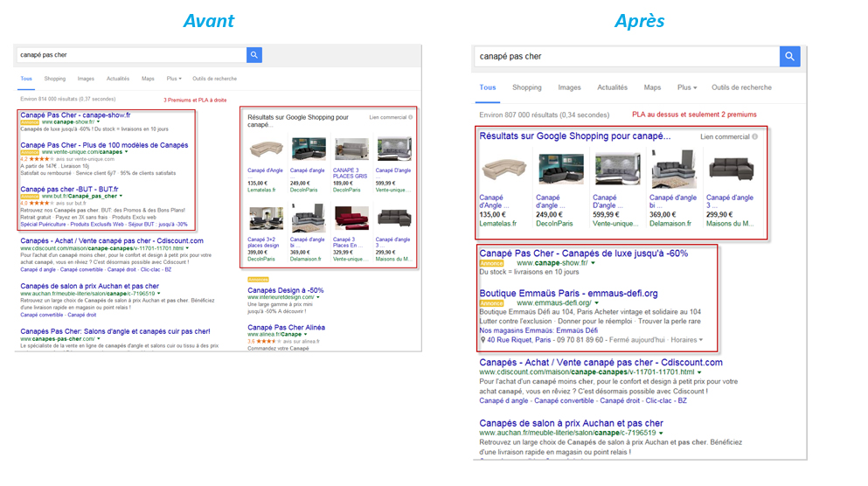Open Auchan canapés de salon result in Avant
The image size is (868, 486).
90,286
